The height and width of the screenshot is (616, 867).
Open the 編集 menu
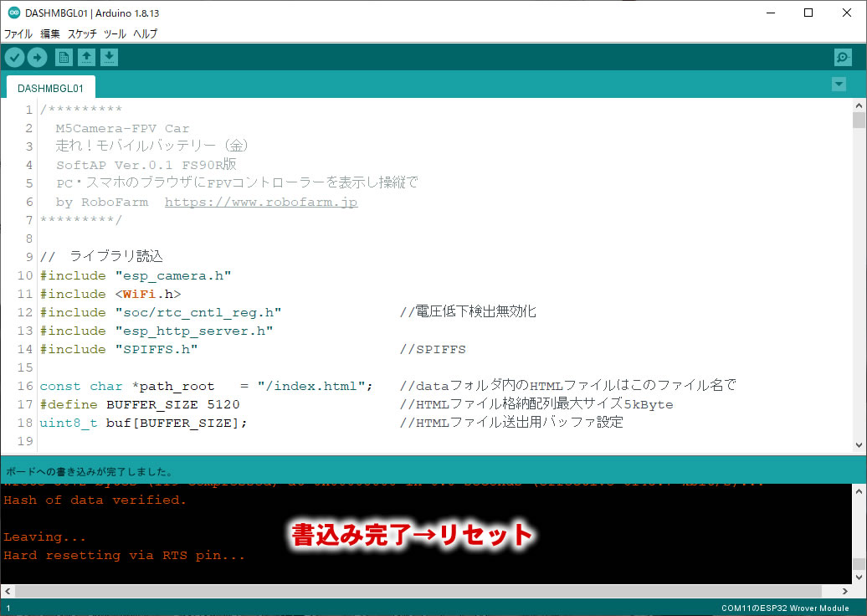(49, 33)
